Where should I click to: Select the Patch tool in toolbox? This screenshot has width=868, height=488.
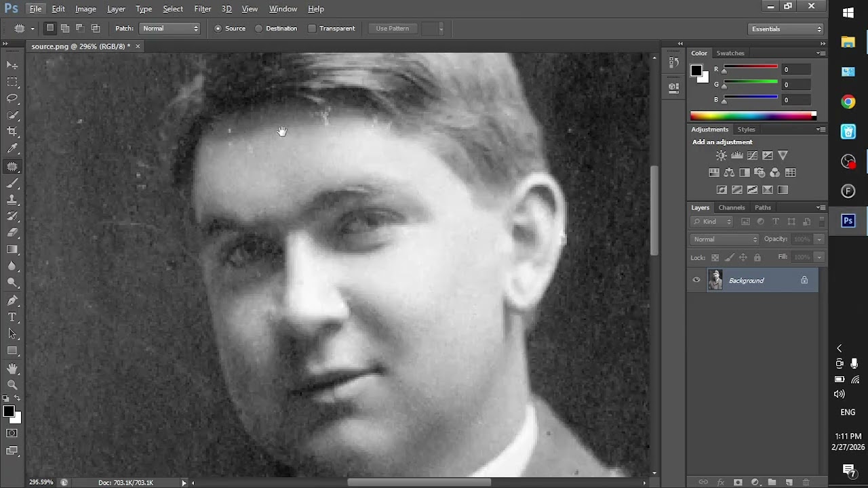pyautogui.click(x=12, y=167)
